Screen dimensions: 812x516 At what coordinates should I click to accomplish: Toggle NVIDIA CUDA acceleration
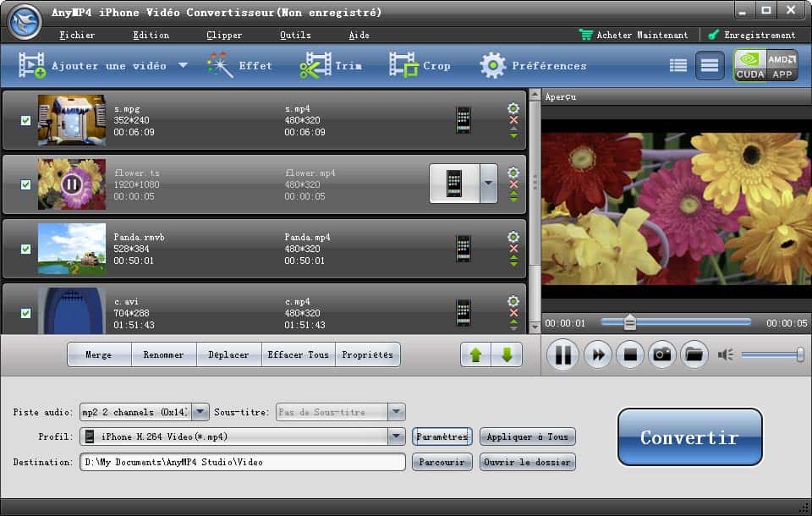[750, 65]
